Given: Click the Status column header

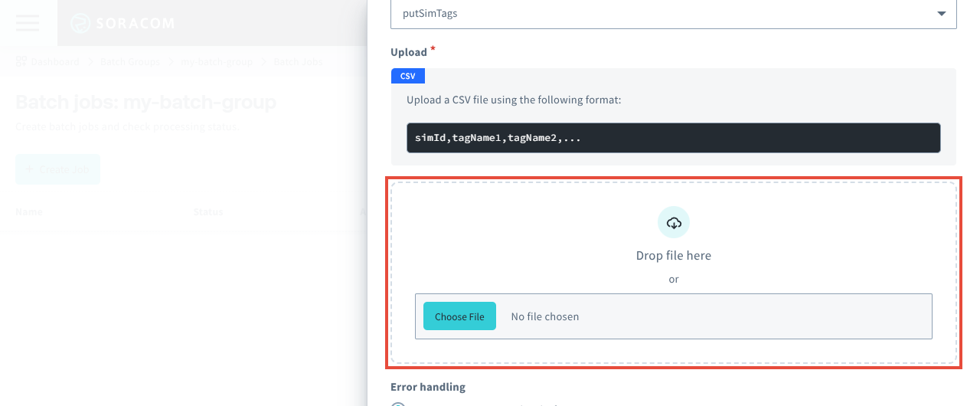Looking at the screenshot, I should point(208,211).
